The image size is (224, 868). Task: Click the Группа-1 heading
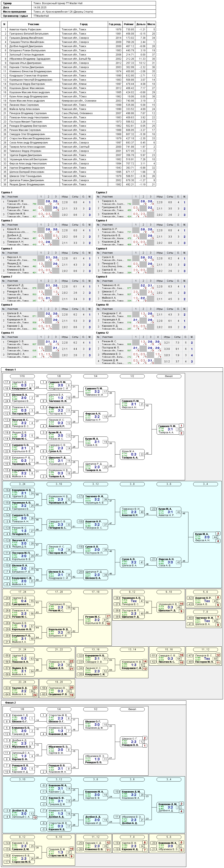pyautogui.click(x=7, y=192)
